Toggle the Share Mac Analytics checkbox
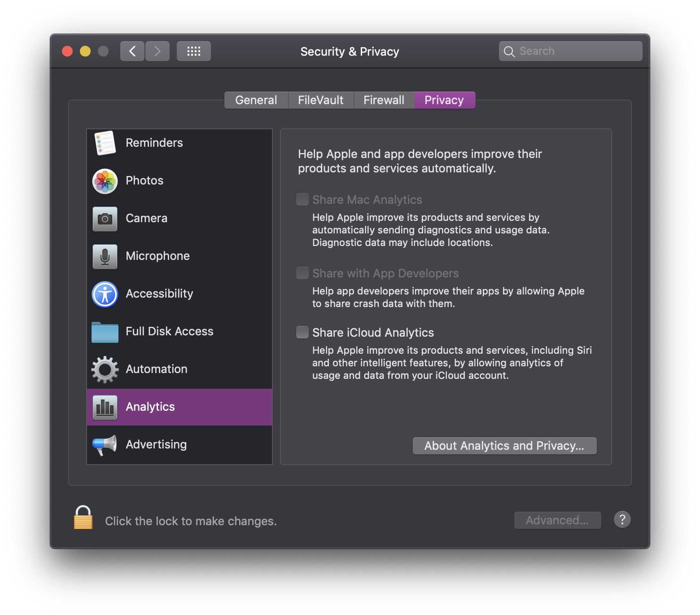 tap(302, 199)
